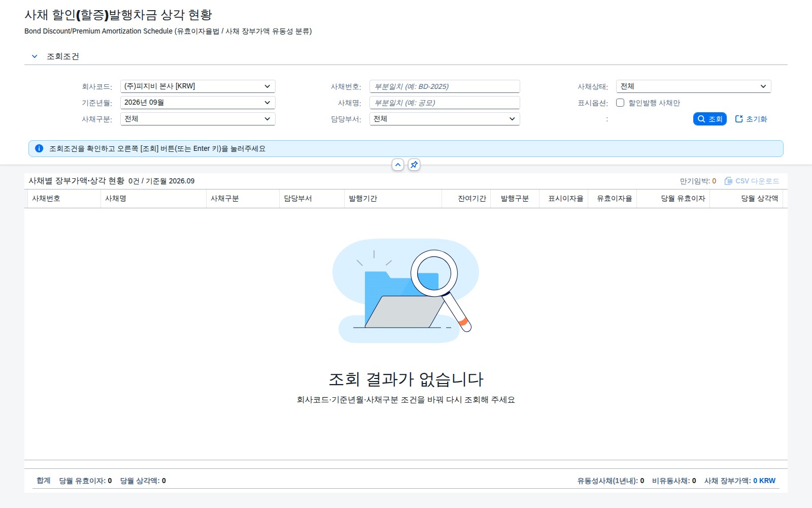Image resolution: width=812 pixels, height=508 pixels.
Task: Open the 담당부서 dropdown
Action: pyautogui.click(x=445, y=119)
